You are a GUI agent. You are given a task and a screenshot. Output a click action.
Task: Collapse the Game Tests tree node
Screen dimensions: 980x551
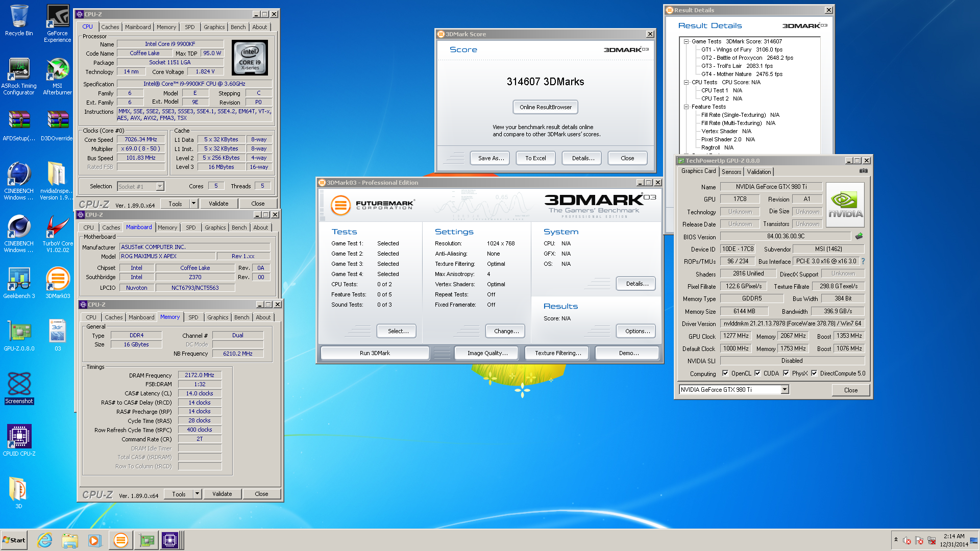coord(687,42)
